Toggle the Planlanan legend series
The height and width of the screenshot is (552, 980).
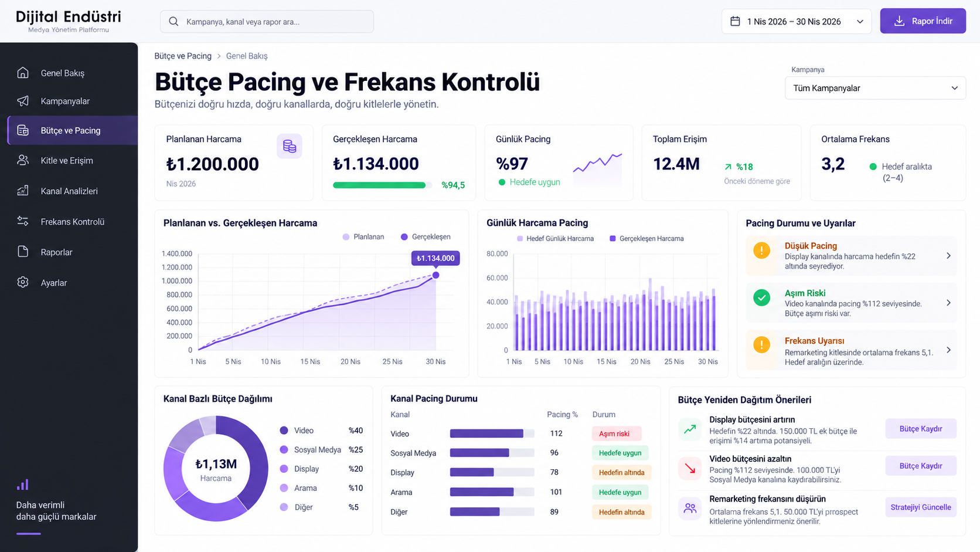(x=363, y=237)
